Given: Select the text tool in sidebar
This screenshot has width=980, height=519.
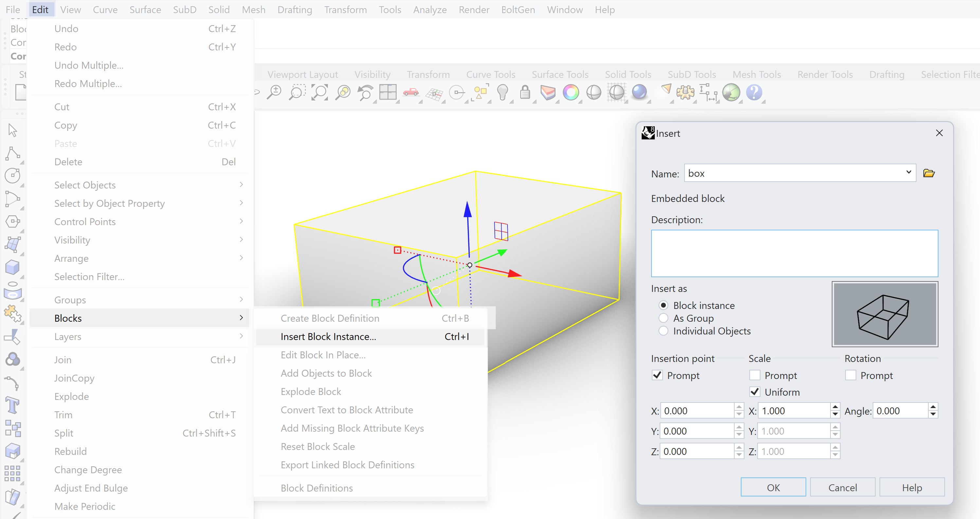Looking at the screenshot, I should coord(12,405).
